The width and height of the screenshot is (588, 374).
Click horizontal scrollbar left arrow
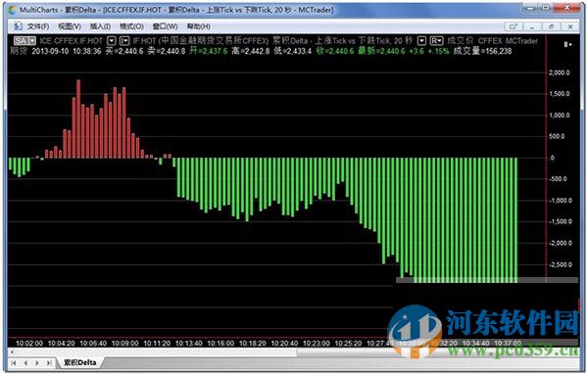click(x=12, y=351)
